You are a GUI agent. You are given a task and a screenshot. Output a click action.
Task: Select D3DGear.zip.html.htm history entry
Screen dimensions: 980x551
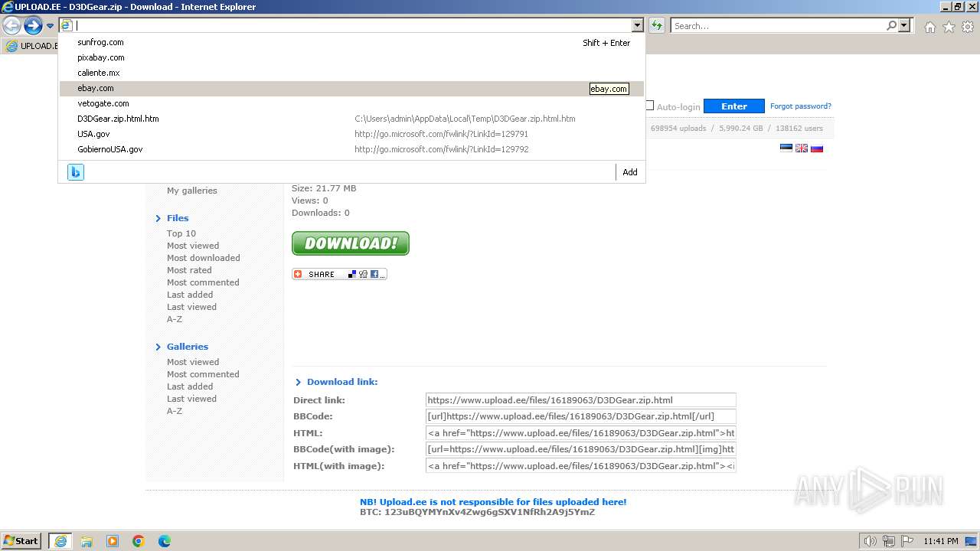pos(351,119)
